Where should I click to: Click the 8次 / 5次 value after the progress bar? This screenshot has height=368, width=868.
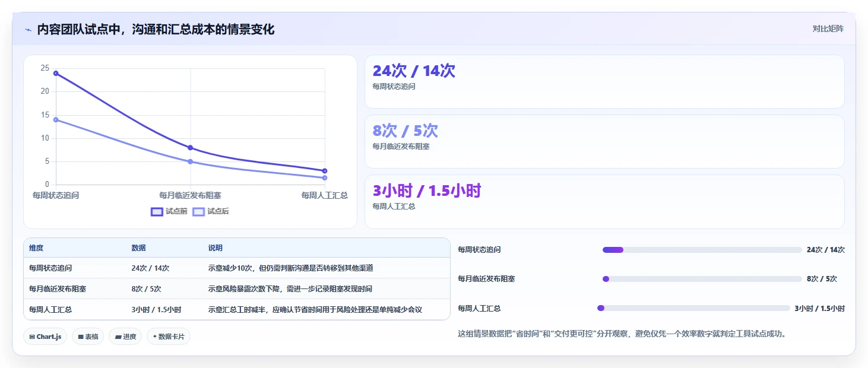click(x=822, y=279)
